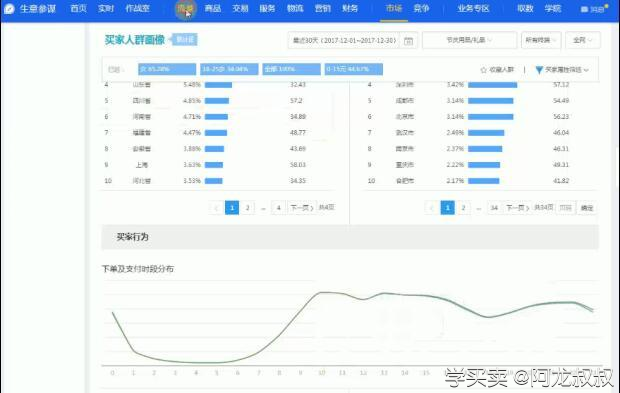Click the 3.42% city row bar
The width and height of the screenshot is (620, 393).
click(x=493, y=85)
